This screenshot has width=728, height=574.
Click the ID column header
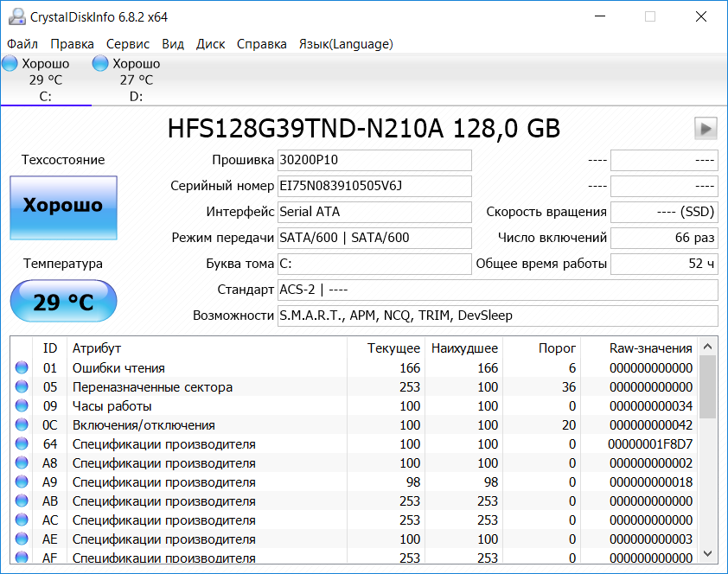tap(49, 348)
